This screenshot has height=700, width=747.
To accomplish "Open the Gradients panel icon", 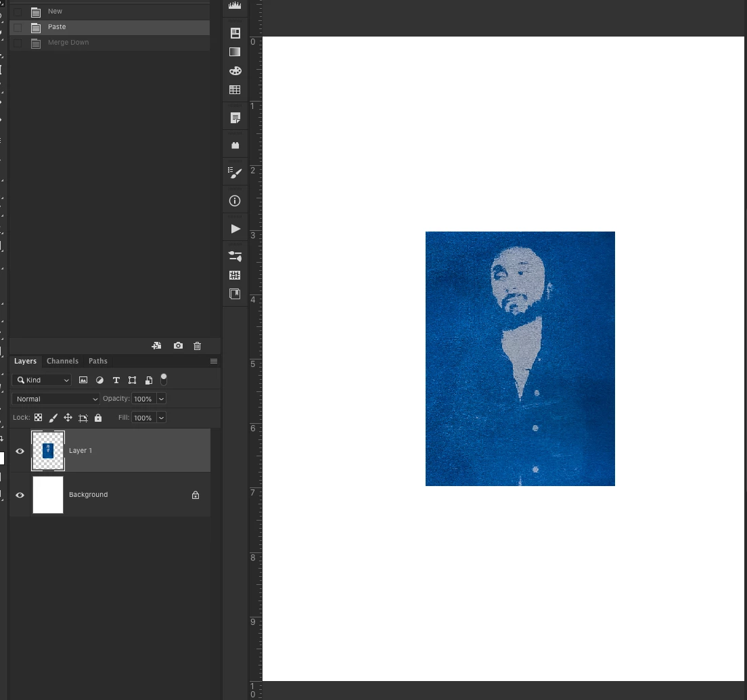I will tap(235, 52).
